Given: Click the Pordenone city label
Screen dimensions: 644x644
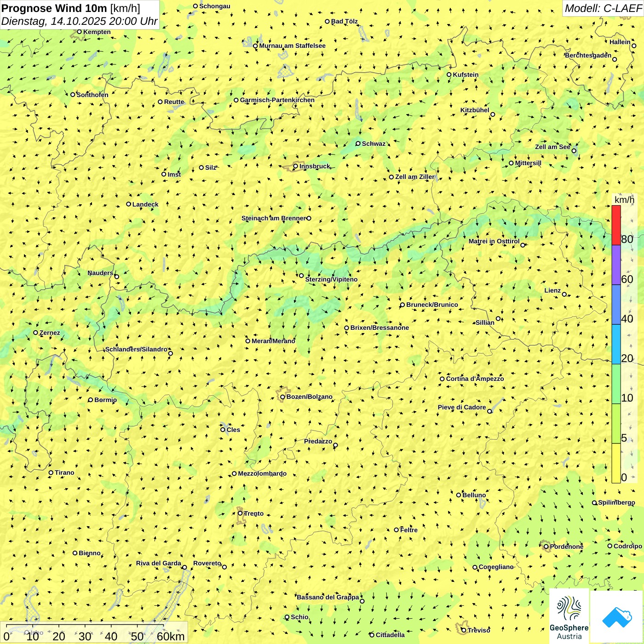Looking at the screenshot, I should click(x=567, y=546).
